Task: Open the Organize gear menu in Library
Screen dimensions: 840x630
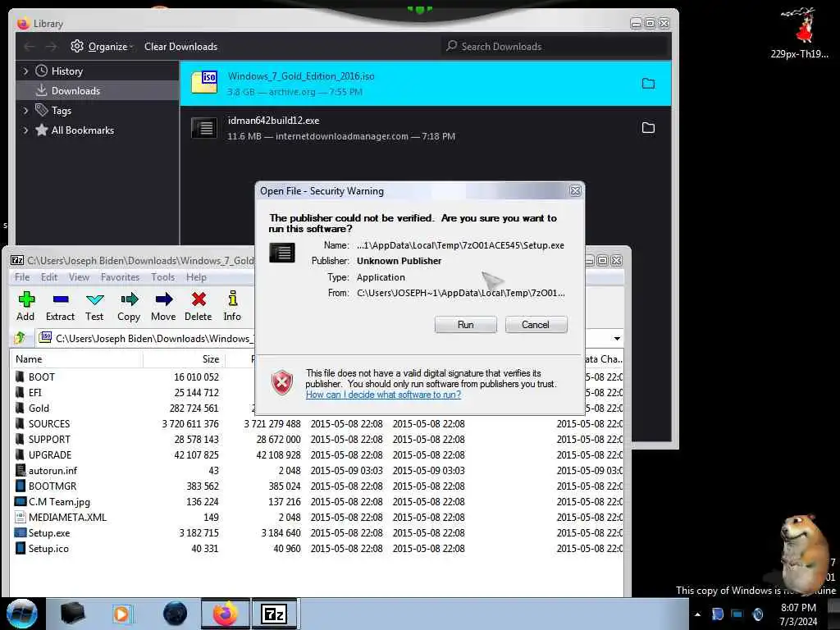Action: click(101, 47)
